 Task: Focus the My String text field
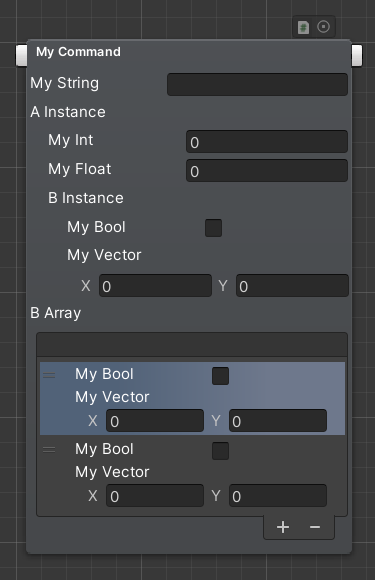coord(257,84)
